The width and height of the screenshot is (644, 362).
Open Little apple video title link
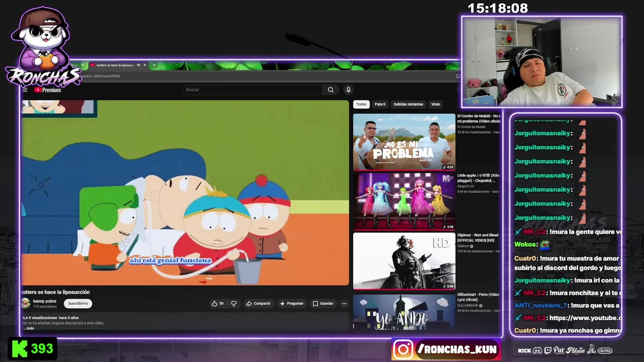(478, 178)
